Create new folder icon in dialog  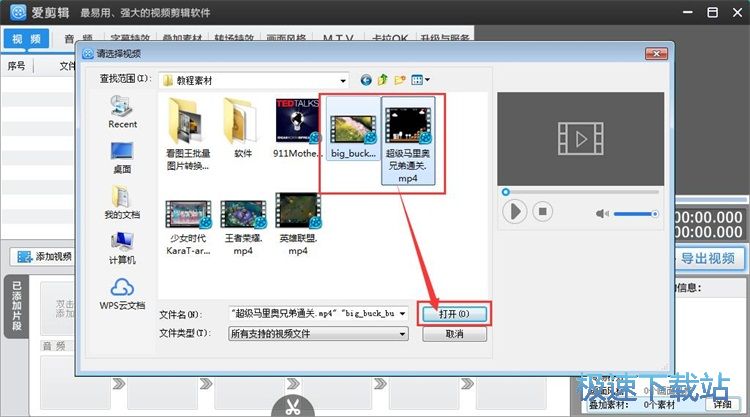pyautogui.click(x=400, y=80)
